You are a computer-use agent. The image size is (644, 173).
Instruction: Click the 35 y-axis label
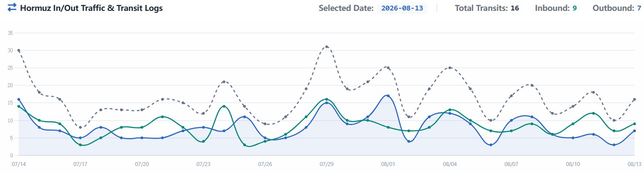tap(11, 33)
